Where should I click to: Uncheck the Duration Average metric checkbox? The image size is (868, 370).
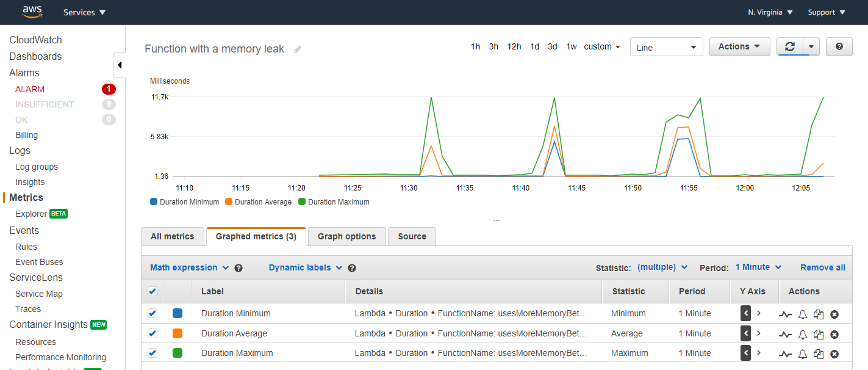152,333
